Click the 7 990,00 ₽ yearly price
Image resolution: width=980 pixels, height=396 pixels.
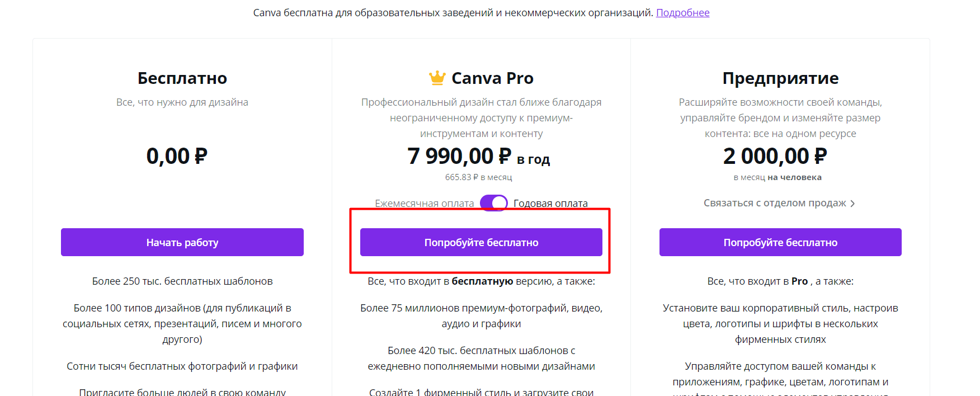click(x=459, y=156)
